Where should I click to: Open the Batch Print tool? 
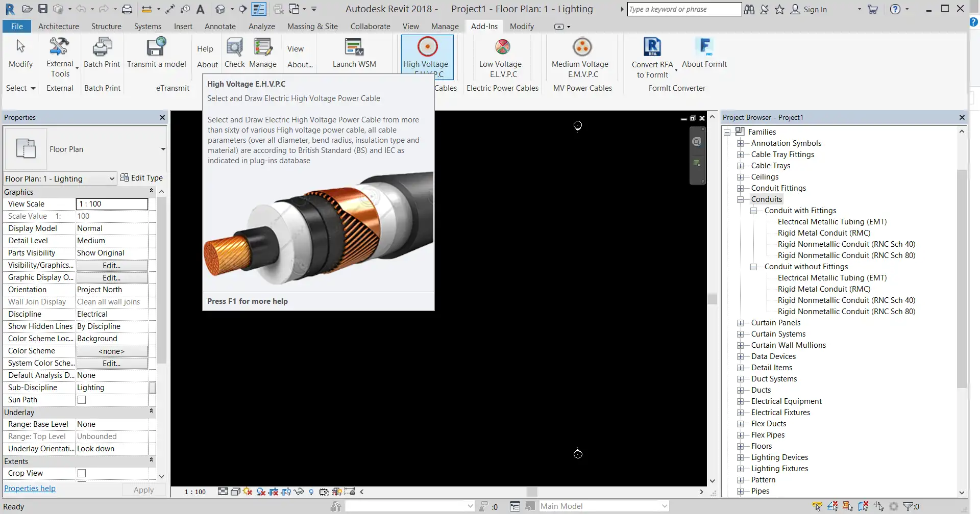pyautogui.click(x=102, y=51)
